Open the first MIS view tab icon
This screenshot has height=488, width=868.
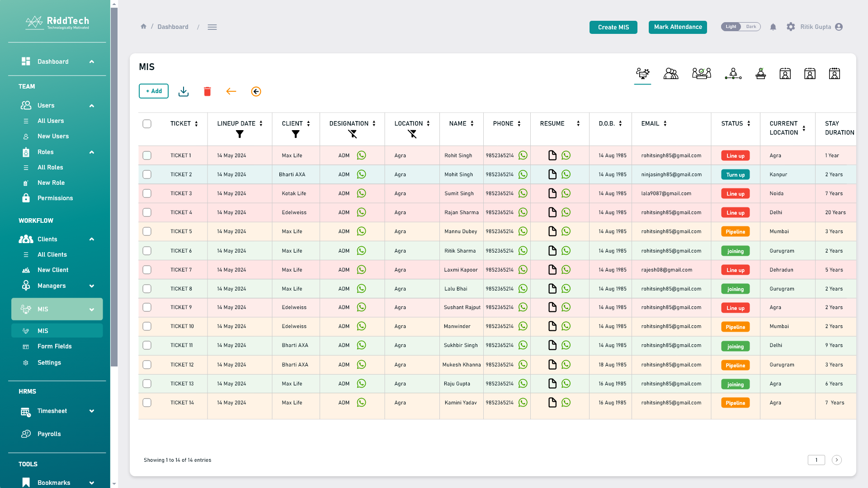click(642, 74)
